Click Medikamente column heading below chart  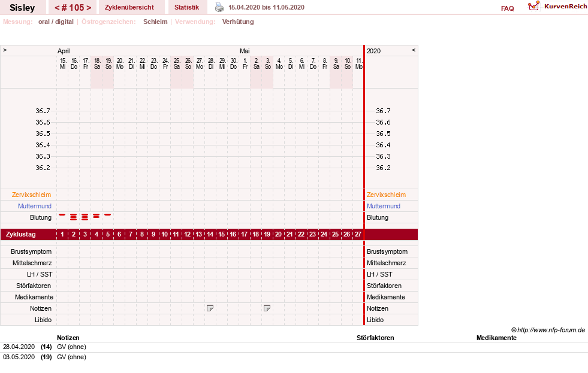point(496,338)
